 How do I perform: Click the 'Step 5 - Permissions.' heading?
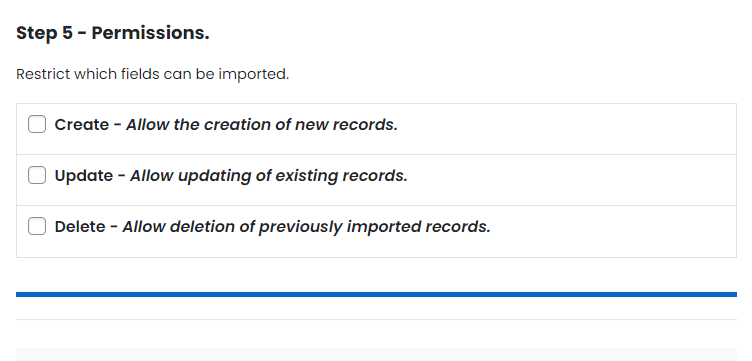pyautogui.click(x=113, y=33)
